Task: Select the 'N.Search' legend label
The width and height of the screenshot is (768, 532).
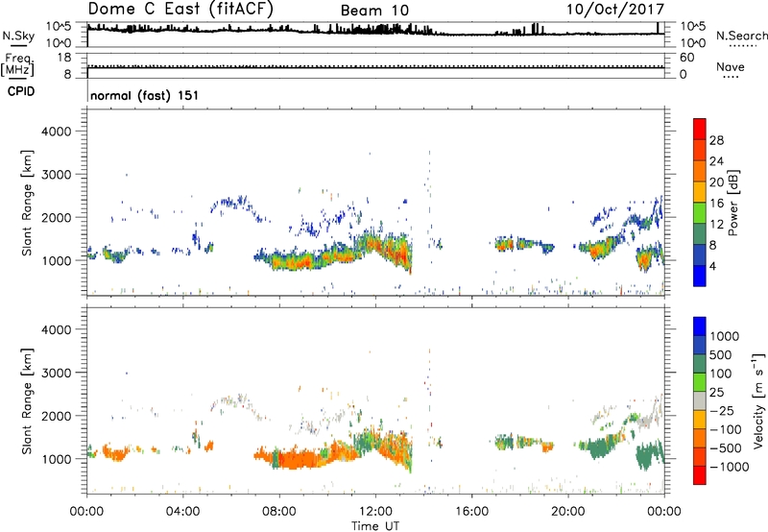Action: 742,36
